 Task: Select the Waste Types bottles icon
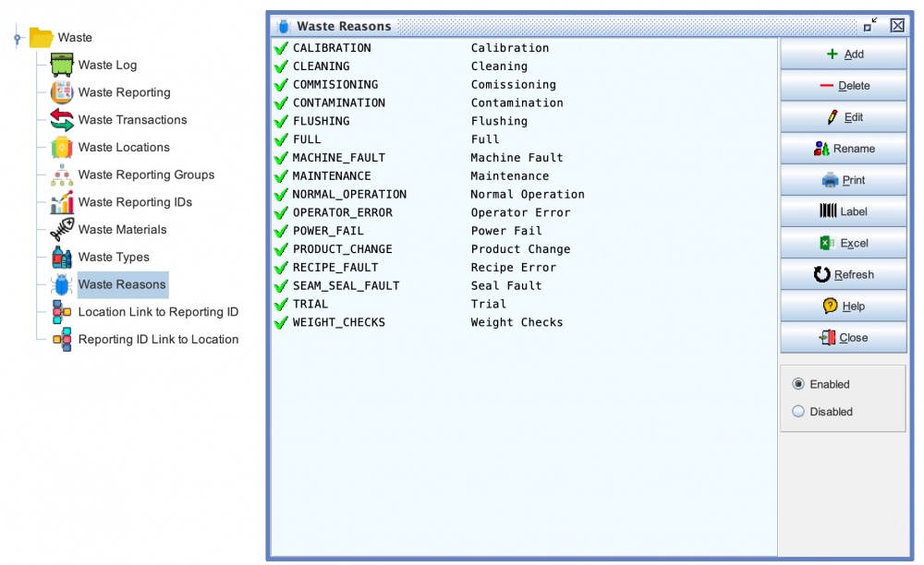pyautogui.click(x=62, y=257)
